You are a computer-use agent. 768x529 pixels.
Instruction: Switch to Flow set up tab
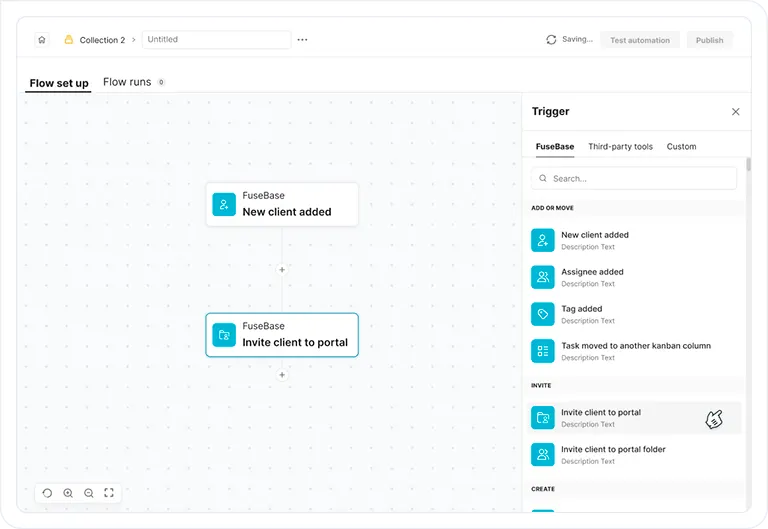coord(59,83)
